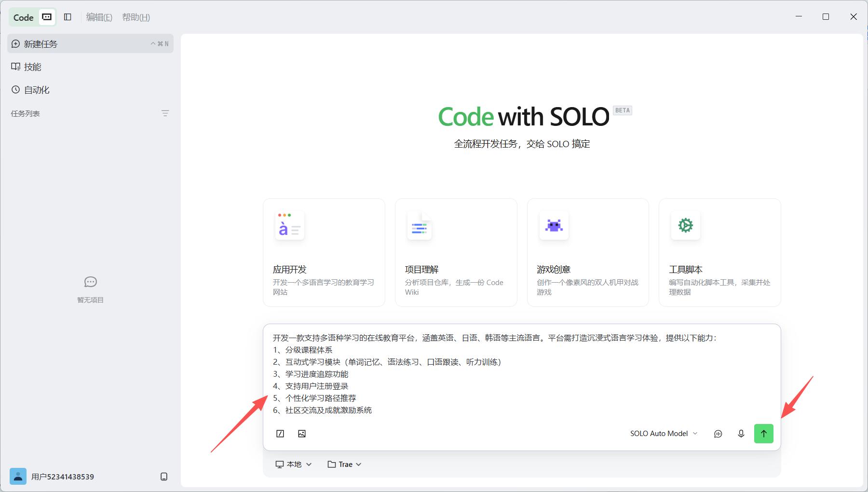
Task: Click prompt line 分级课程体系
Action: point(302,350)
